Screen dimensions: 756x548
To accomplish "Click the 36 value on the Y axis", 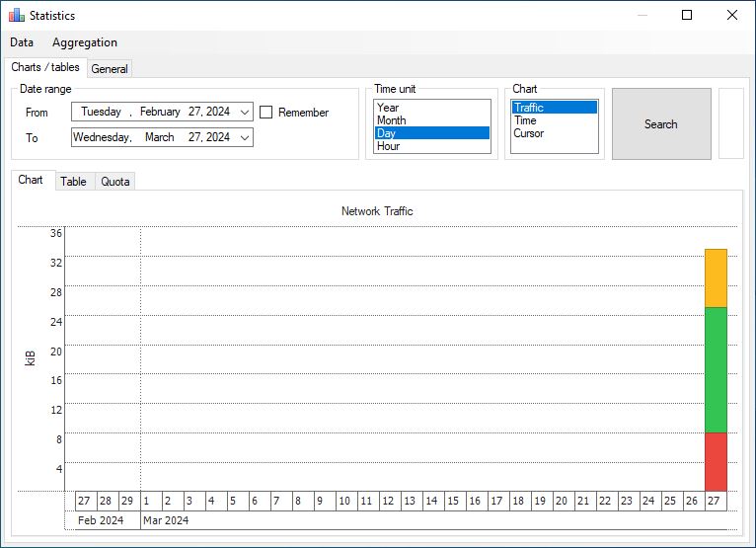I will [x=56, y=233].
